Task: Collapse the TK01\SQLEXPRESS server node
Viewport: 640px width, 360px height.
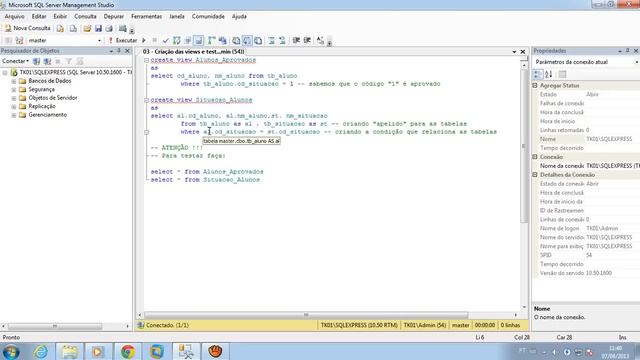Action: 5,73
